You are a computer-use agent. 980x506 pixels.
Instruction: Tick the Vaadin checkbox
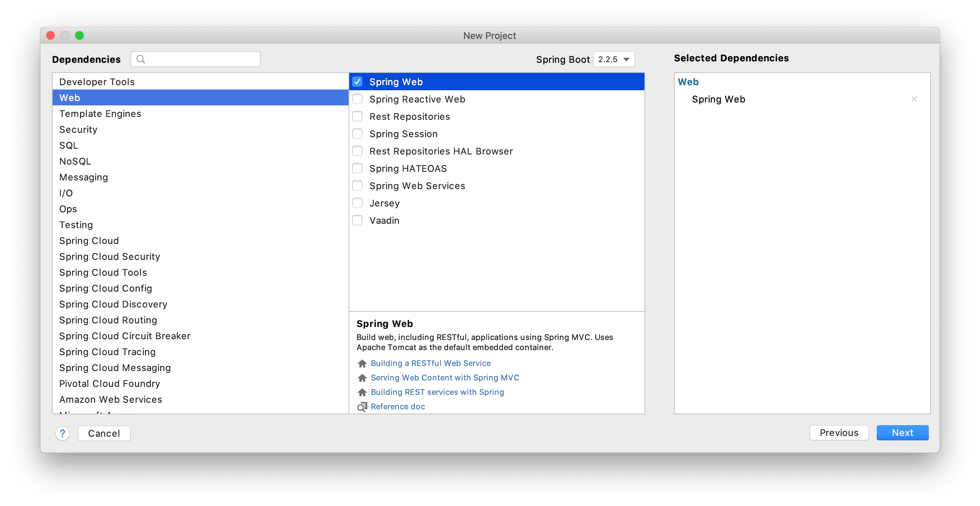(357, 221)
